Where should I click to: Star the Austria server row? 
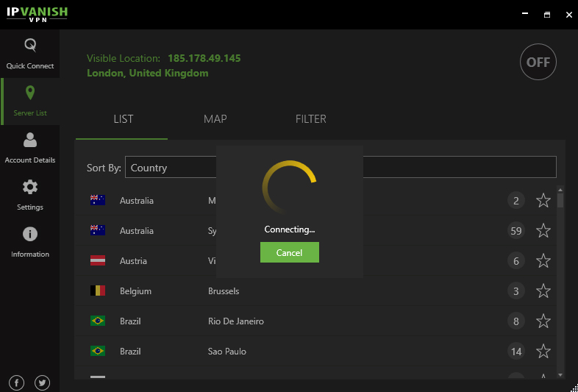click(x=543, y=260)
